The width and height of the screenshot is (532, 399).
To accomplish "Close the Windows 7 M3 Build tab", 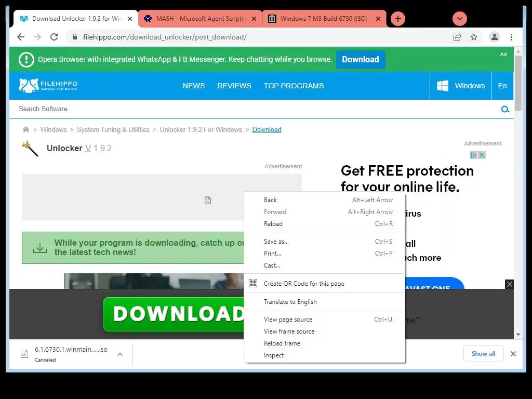I will [378, 19].
